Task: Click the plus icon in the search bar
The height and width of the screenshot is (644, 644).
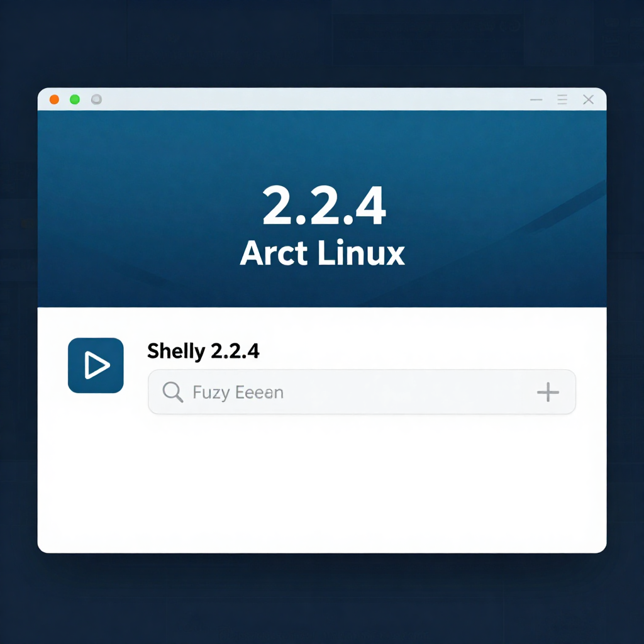Action: coord(548,392)
